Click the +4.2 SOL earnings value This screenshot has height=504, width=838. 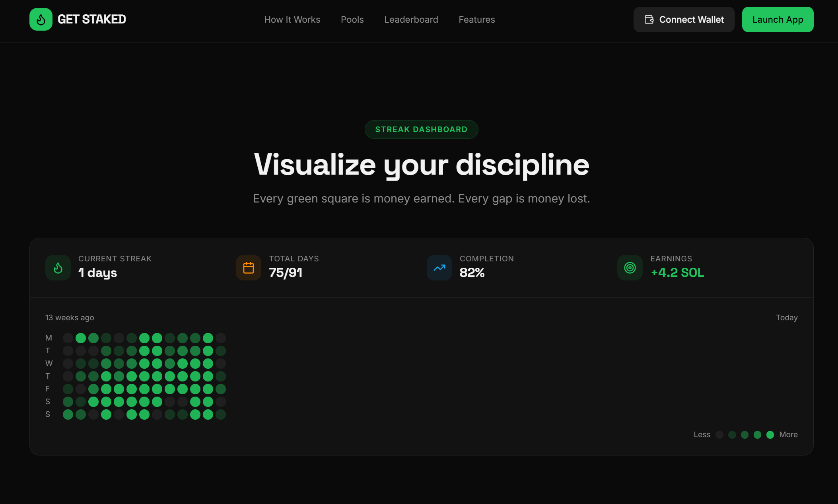point(677,273)
